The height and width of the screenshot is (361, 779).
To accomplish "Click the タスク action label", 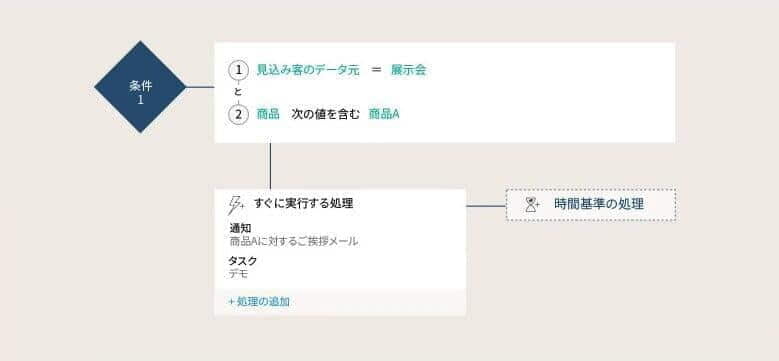I will 242,261.
